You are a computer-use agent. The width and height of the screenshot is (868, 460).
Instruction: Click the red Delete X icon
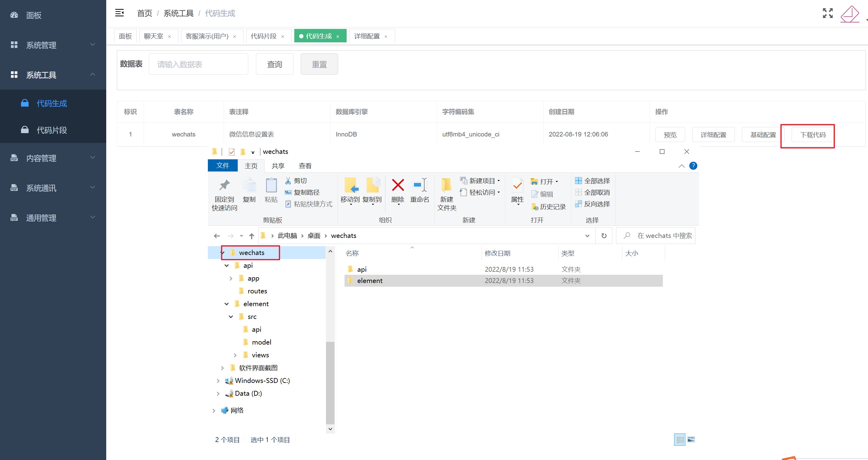[397, 185]
